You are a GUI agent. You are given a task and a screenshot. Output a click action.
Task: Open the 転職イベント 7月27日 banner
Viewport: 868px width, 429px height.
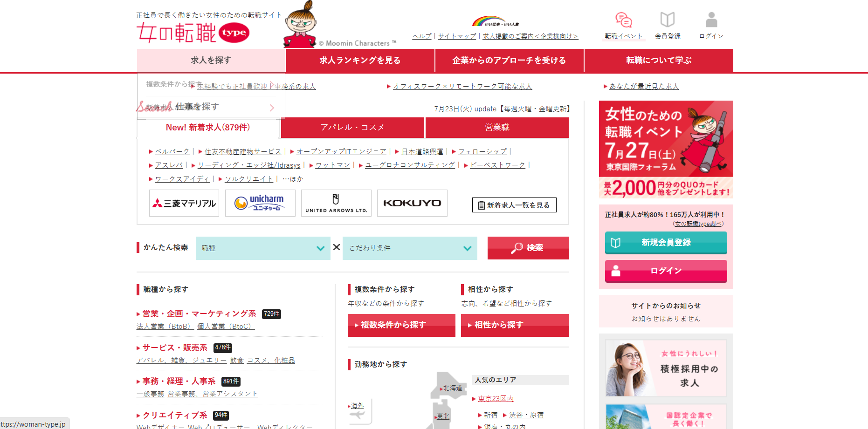[x=666, y=150]
